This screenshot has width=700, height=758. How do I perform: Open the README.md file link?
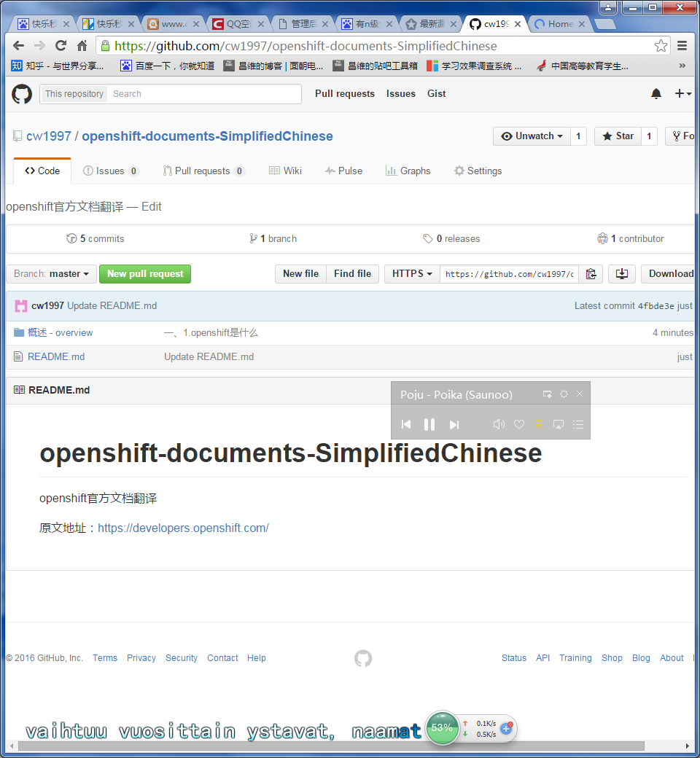[x=56, y=356]
